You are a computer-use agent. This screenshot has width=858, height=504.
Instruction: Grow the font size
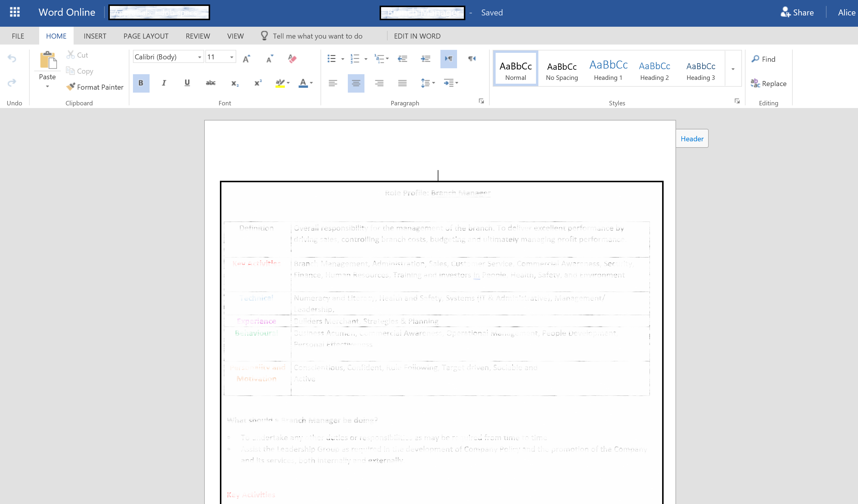point(247,58)
